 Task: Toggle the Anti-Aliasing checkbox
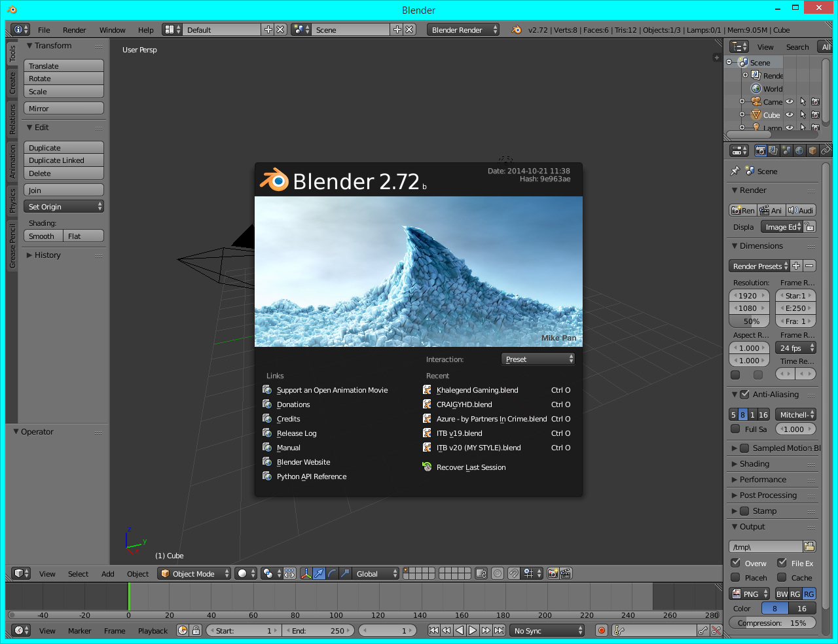point(744,395)
